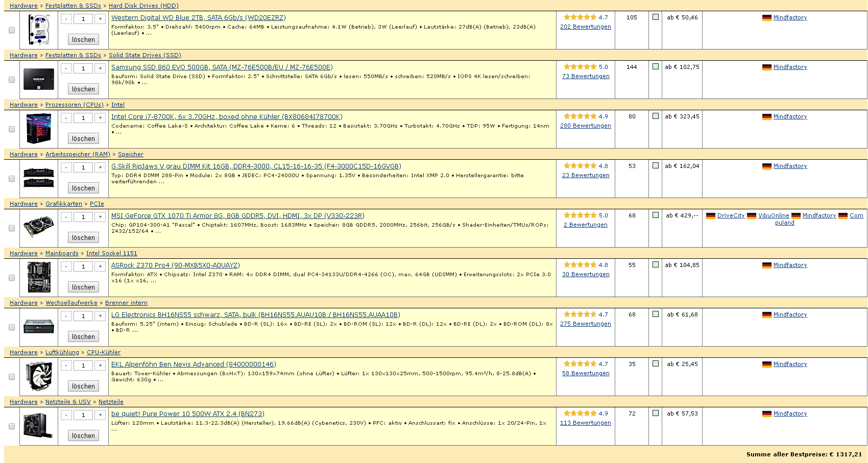View 113 Bewertungen for be quiet! PSU
This screenshot has width=868, height=463.
[586, 423]
